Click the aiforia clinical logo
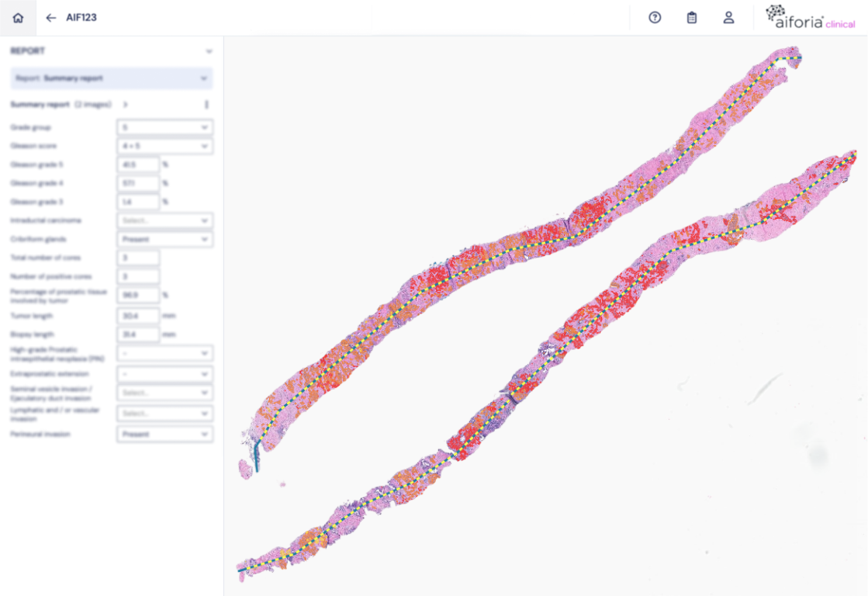 pyautogui.click(x=810, y=17)
